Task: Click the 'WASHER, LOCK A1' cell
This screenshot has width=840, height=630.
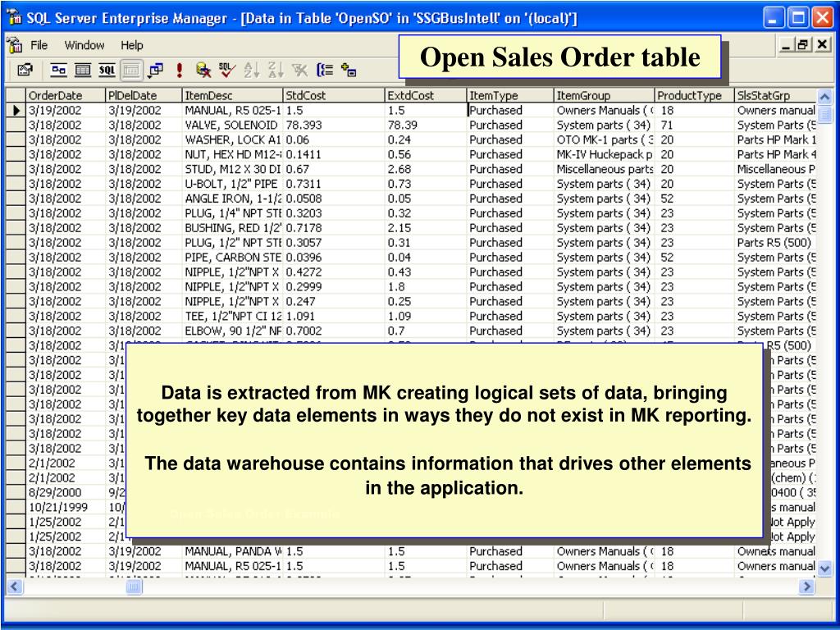Action: tap(232, 139)
